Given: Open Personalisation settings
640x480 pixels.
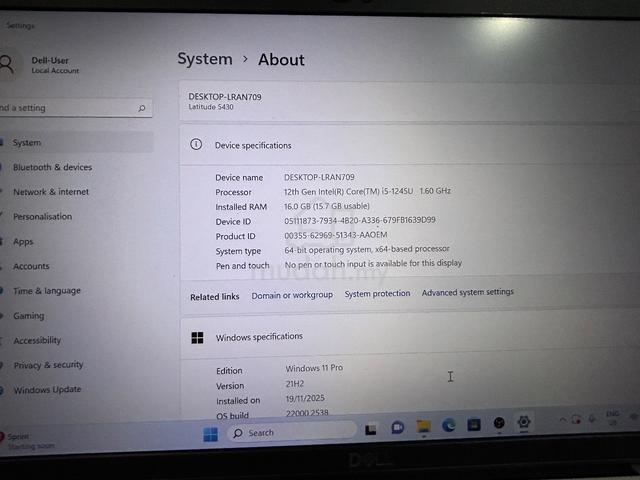Looking at the screenshot, I should [42, 216].
